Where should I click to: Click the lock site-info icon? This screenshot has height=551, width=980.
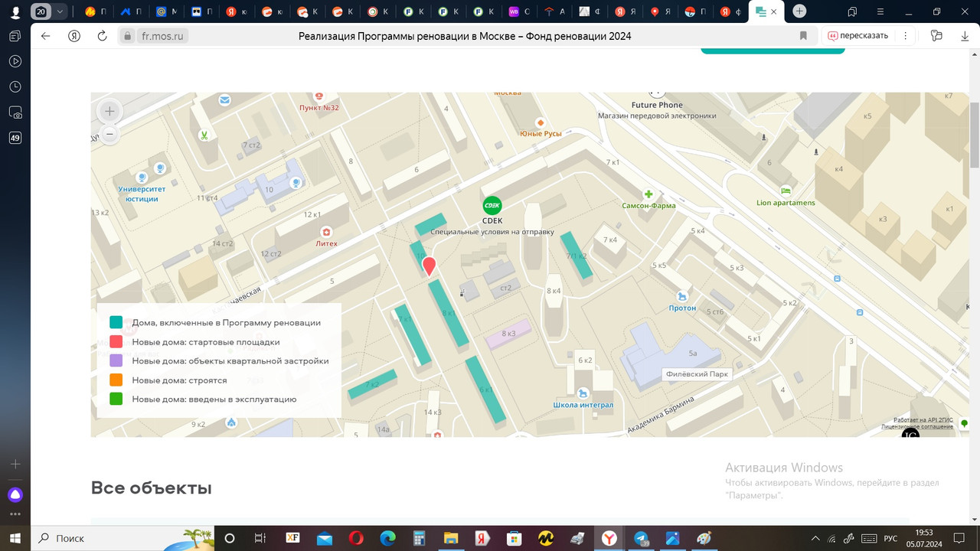coord(127,36)
